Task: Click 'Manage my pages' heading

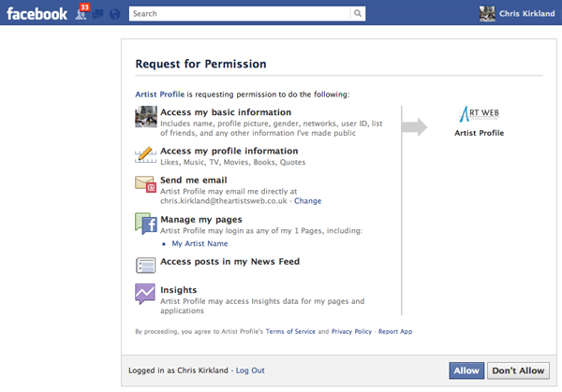Action: tap(201, 220)
